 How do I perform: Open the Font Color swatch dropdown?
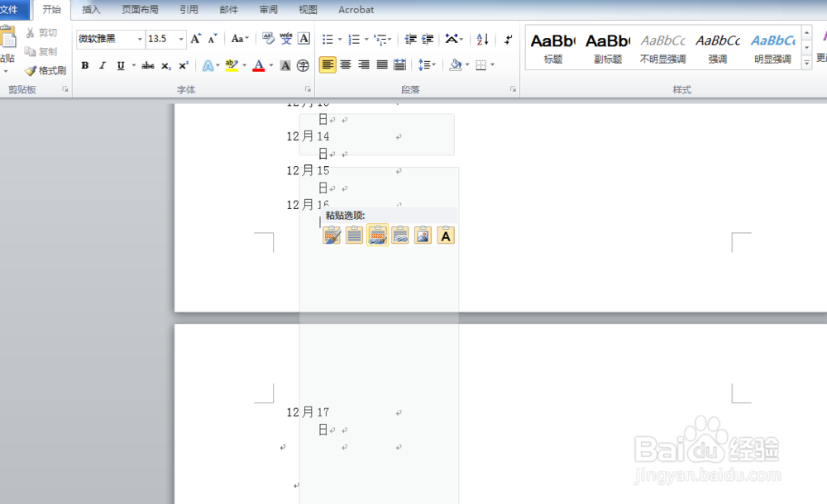270,65
